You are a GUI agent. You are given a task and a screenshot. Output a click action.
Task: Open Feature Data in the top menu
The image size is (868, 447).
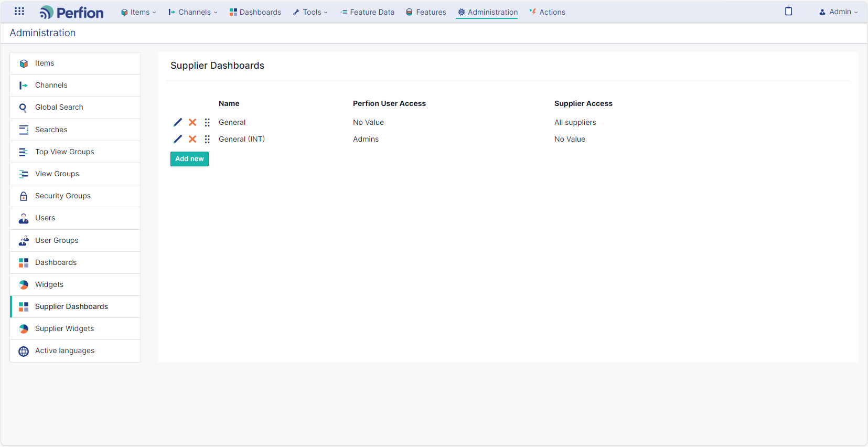pyautogui.click(x=367, y=12)
